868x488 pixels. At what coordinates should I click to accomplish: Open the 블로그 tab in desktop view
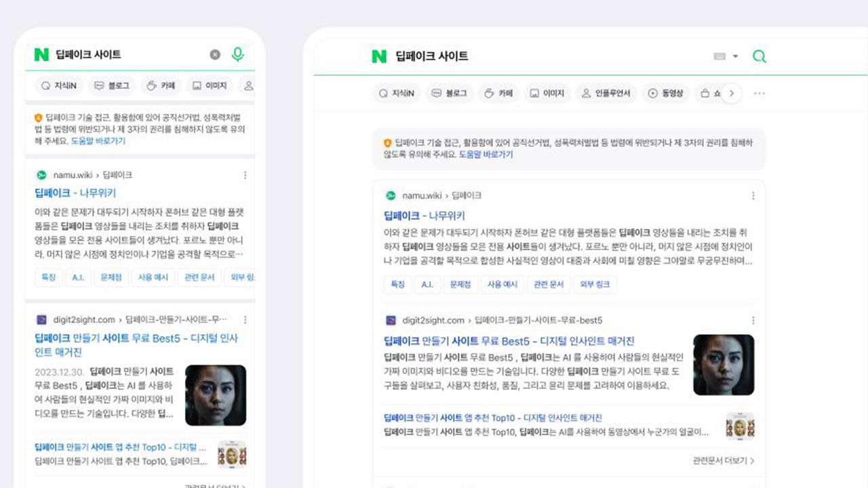click(450, 94)
